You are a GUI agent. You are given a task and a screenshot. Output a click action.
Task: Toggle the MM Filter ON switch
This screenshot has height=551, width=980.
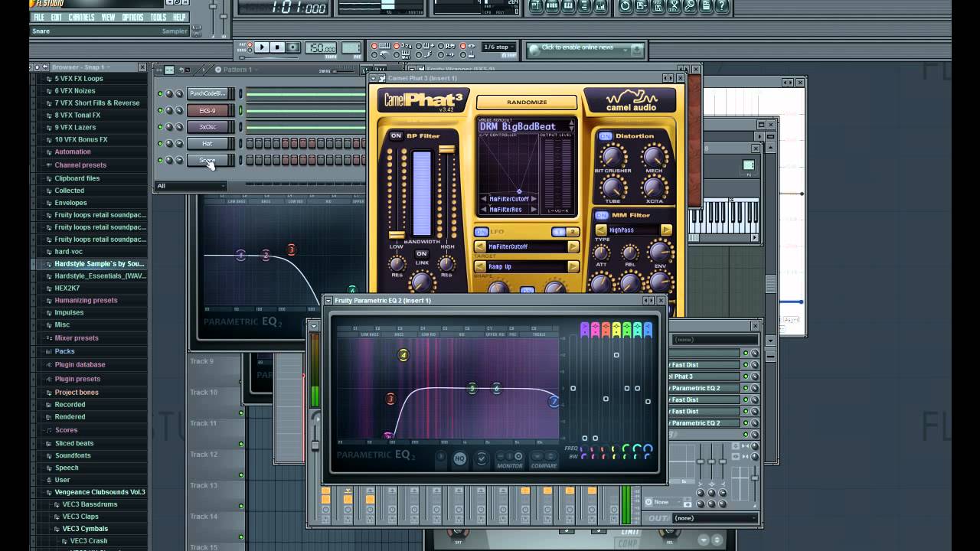(x=602, y=215)
